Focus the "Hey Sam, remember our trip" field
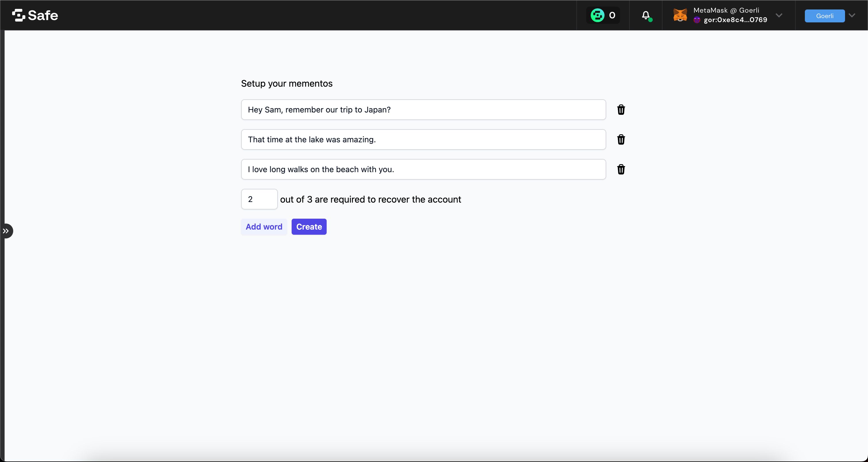Viewport: 868px width, 462px height. pyautogui.click(x=423, y=110)
